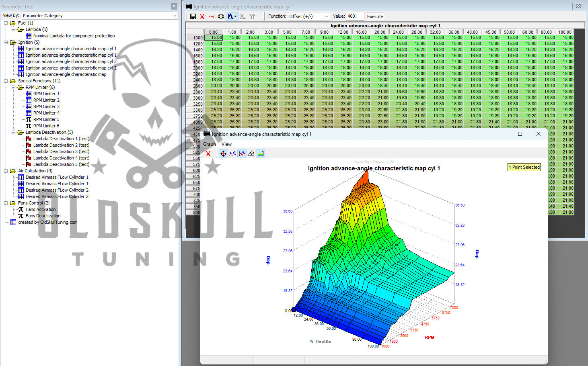Select RPM Limiter 4 in tree
The width and height of the screenshot is (588, 366).
point(46,113)
